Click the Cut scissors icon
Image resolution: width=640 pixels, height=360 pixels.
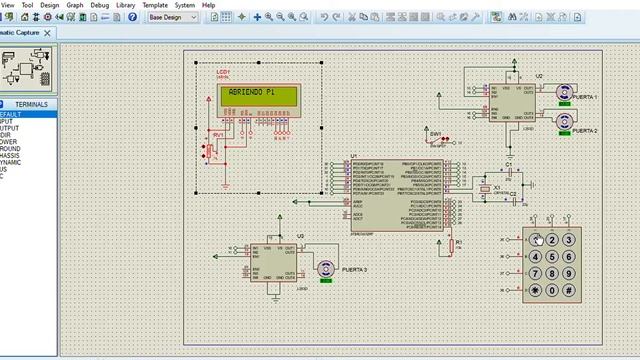[x=351, y=17]
